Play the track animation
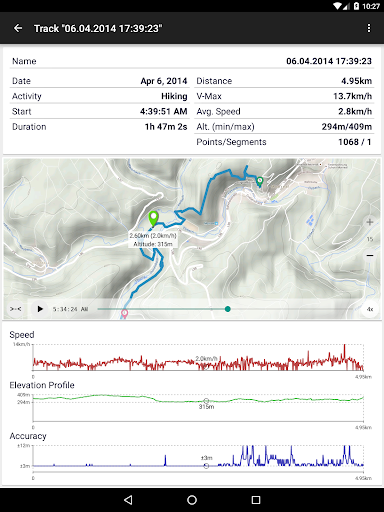The width and height of the screenshot is (384, 512). pos(40,309)
